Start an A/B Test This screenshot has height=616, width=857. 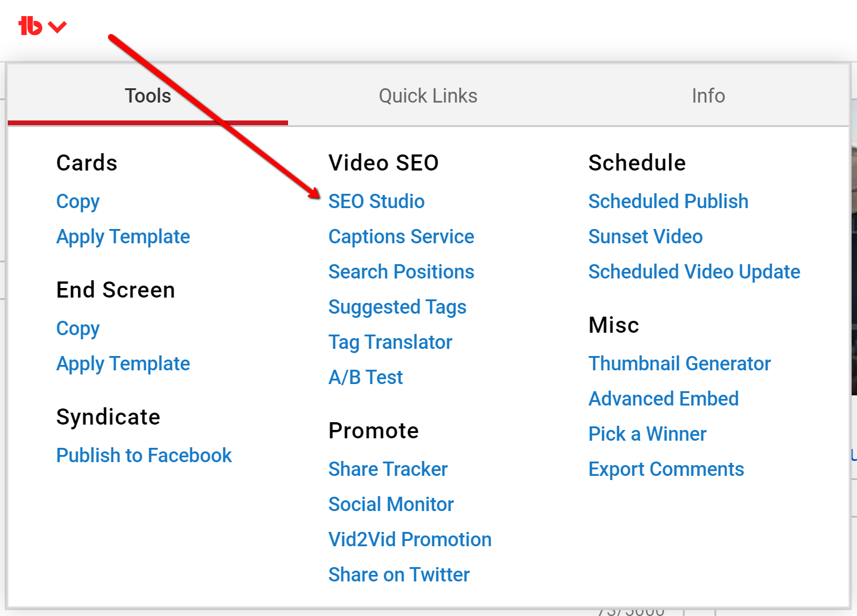366,377
